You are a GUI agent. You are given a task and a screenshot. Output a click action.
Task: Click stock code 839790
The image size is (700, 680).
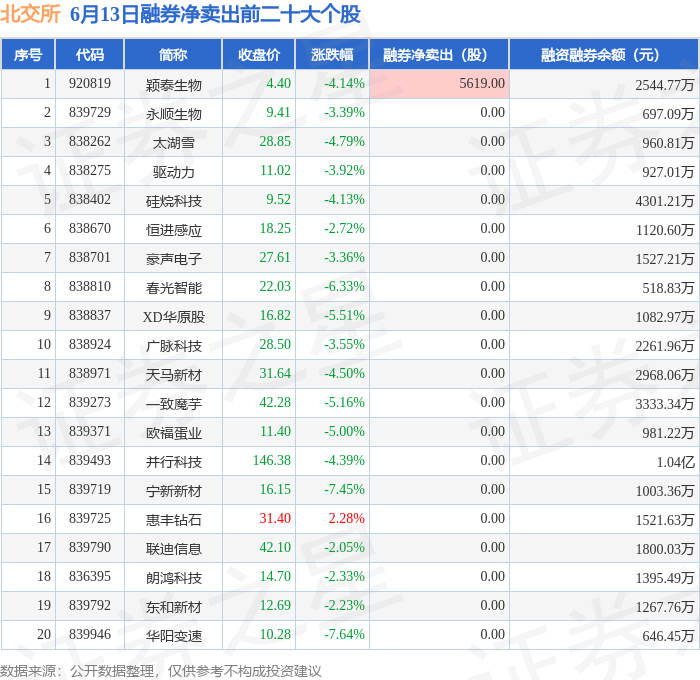tap(90, 548)
